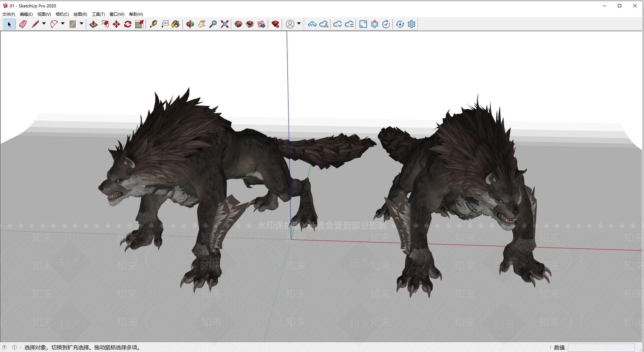Pick the Pan hand tool
Screen dimensions: 644x352
[x=202, y=25]
